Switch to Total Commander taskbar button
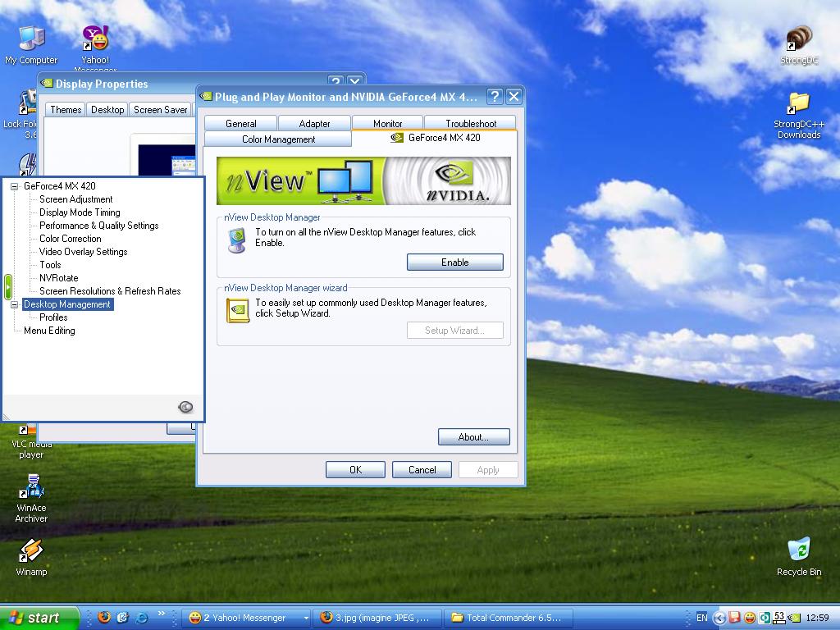The image size is (840, 630). [x=509, y=618]
